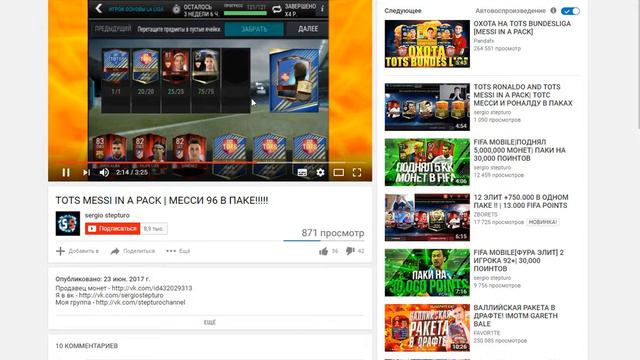Open FIFA MOBILE ФУРА ЭЛИТ video title
640x360 pixels.
(518, 260)
